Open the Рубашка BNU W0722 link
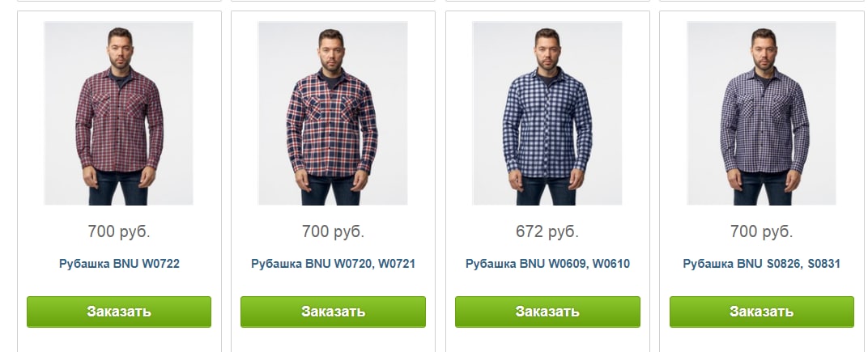Screen dimensions: 868x352 [x=119, y=264]
